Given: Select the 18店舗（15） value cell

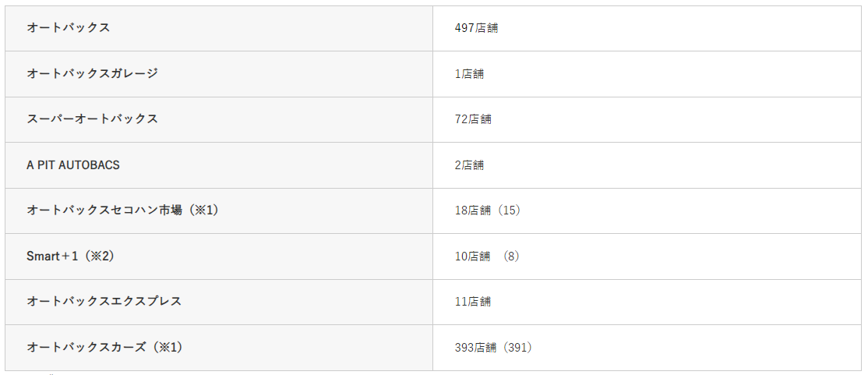Looking at the screenshot, I should (647, 211).
